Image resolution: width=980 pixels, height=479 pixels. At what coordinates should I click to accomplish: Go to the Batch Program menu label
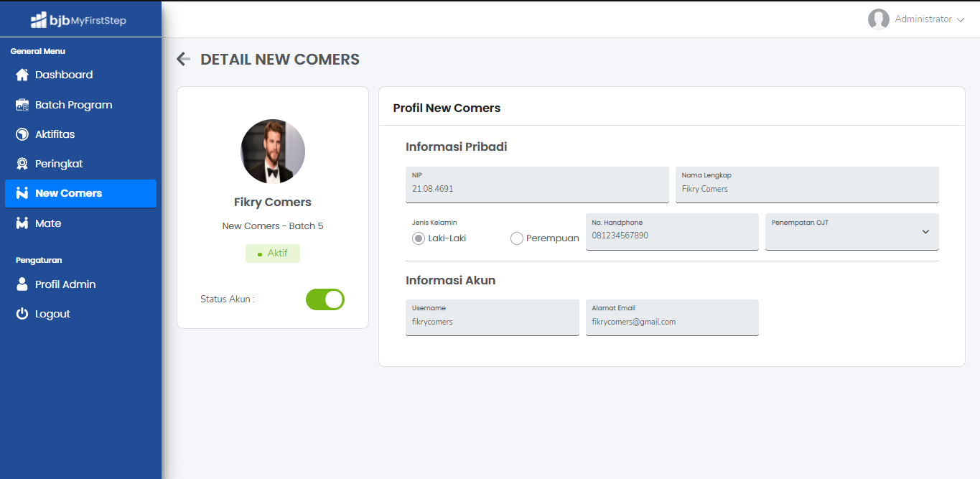(74, 105)
